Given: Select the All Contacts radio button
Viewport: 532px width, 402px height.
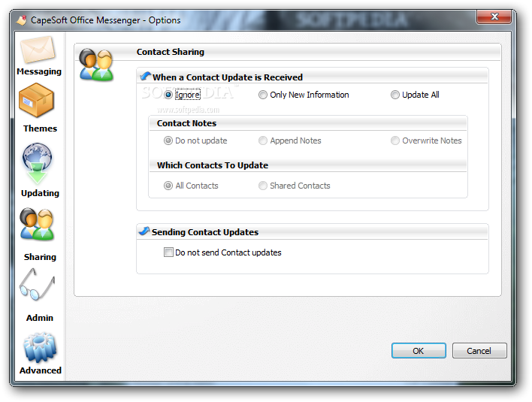Looking at the screenshot, I should (168, 186).
